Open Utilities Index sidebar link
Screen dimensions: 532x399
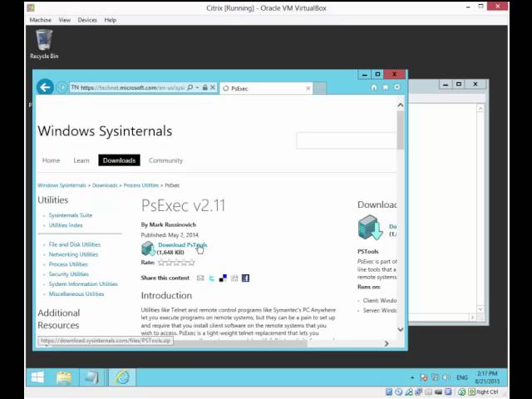66,225
